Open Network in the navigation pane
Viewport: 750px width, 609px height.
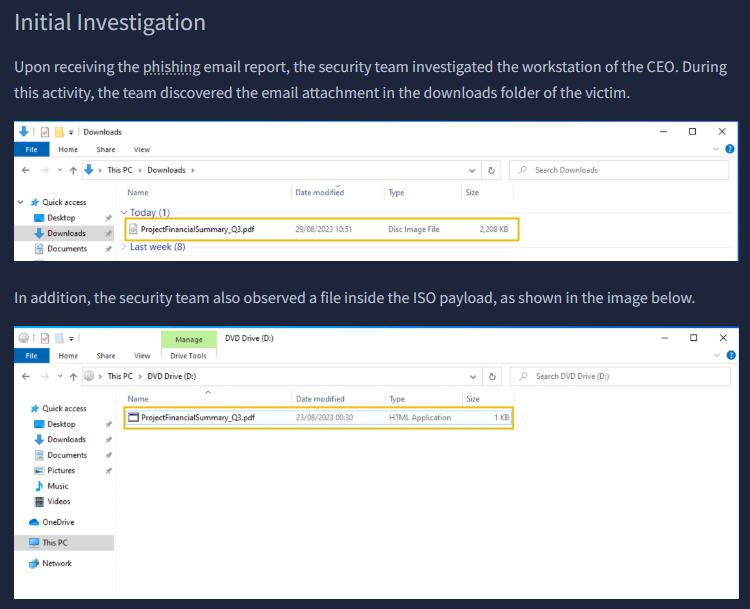click(x=56, y=563)
